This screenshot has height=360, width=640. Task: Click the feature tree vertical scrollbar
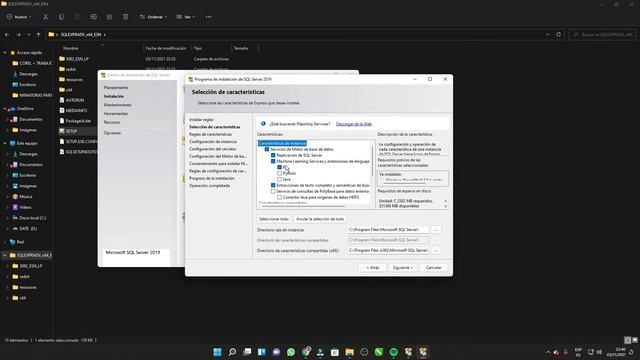[372, 161]
